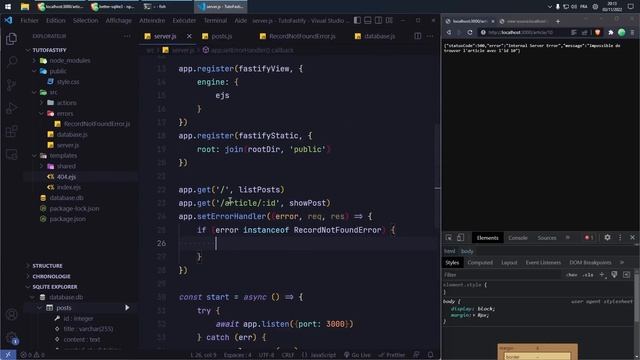Open the Terminal menu
Viewport: 640px width, 360px height.
(x=215, y=20)
